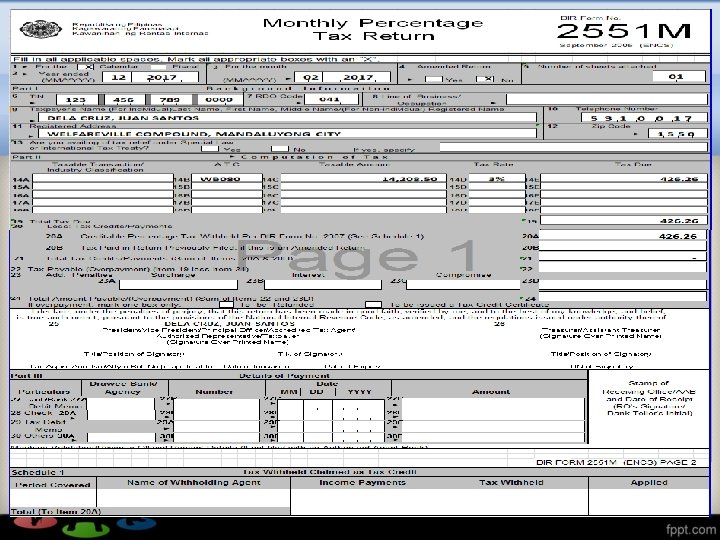Select tax due 426.26 in 14E

[624, 178]
